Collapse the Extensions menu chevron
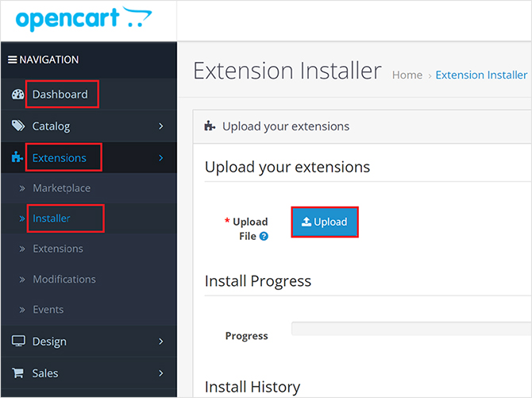This screenshot has height=398, width=532. tap(161, 158)
